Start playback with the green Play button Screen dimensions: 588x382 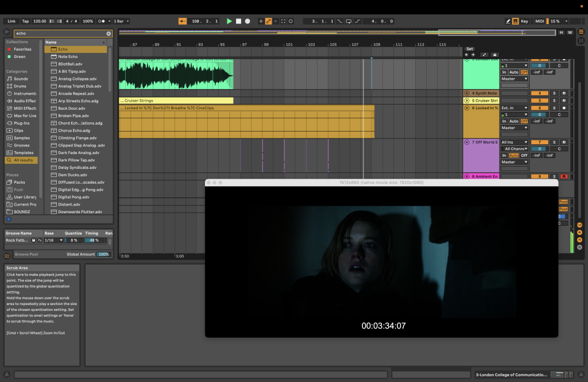[229, 21]
